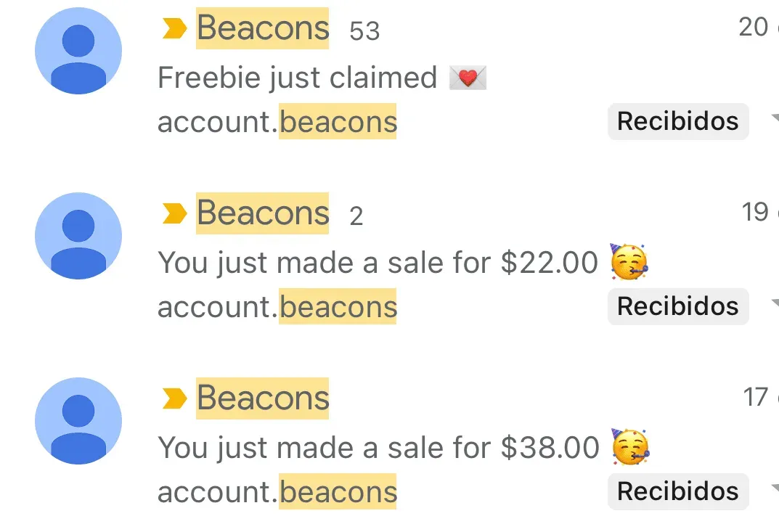
Task: Open 'Freebie just claimed' email subject
Action: 297,78
